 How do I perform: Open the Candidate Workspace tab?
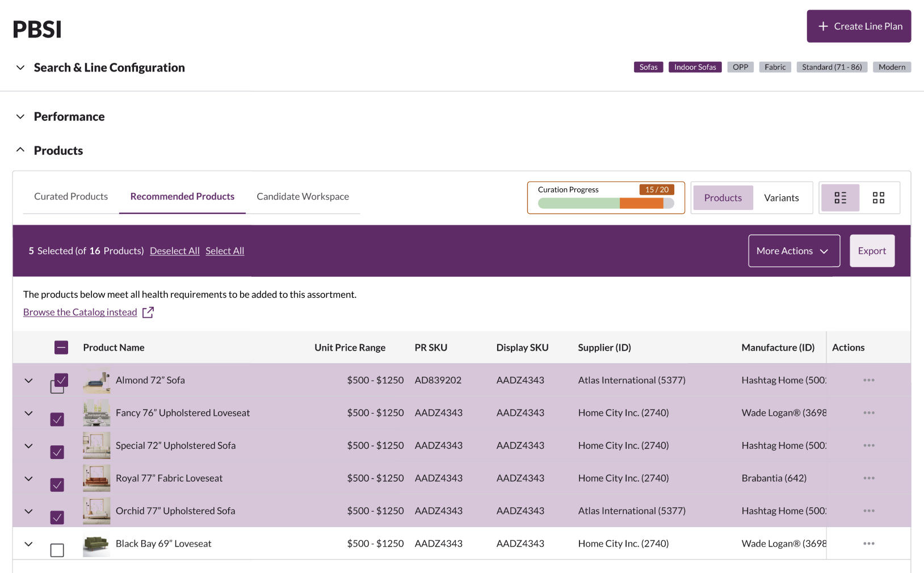303,196
